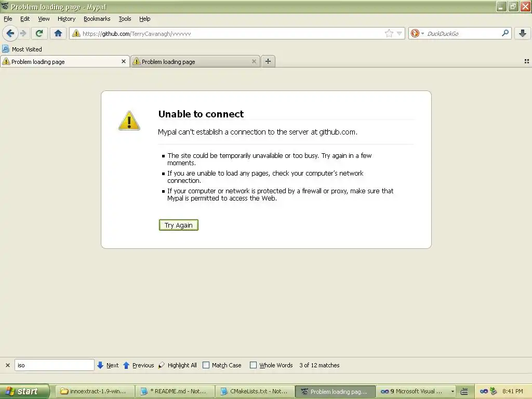Click the Visual Studio tray icon
The width and height of the screenshot is (532, 399).
[x=484, y=391]
